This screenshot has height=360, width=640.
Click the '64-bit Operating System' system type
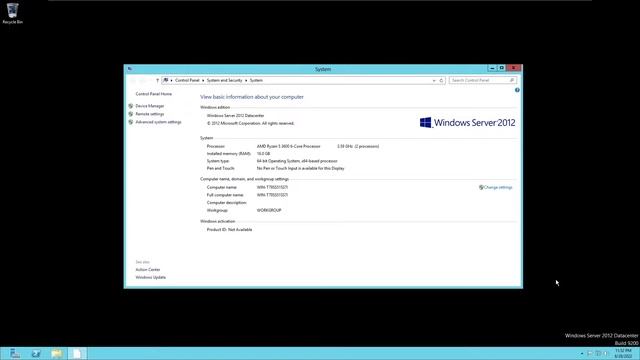click(x=297, y=161)
